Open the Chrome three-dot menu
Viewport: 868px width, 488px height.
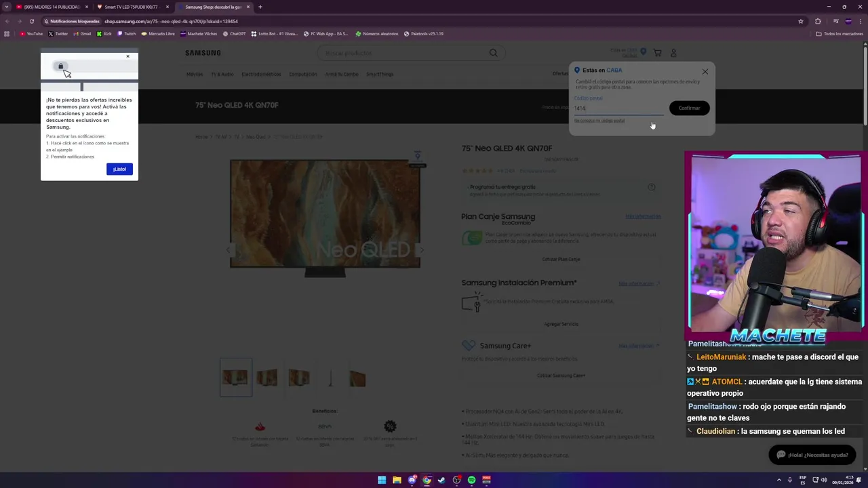pyautogui.click(x=860, y=21)
